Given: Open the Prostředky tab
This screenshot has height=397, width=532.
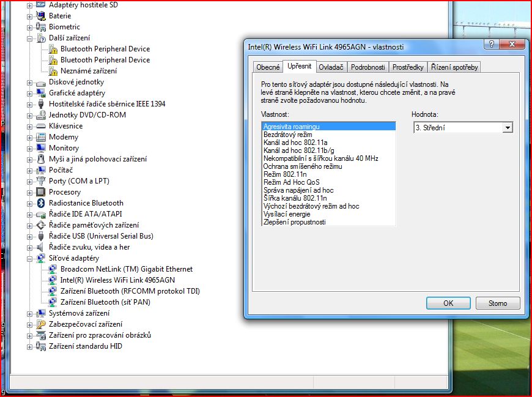Looking at the screenshot, I should [x=408, y=67].
